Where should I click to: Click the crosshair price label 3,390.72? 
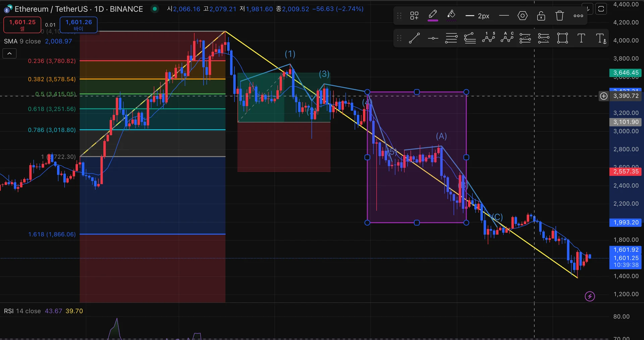click(626, 96)
